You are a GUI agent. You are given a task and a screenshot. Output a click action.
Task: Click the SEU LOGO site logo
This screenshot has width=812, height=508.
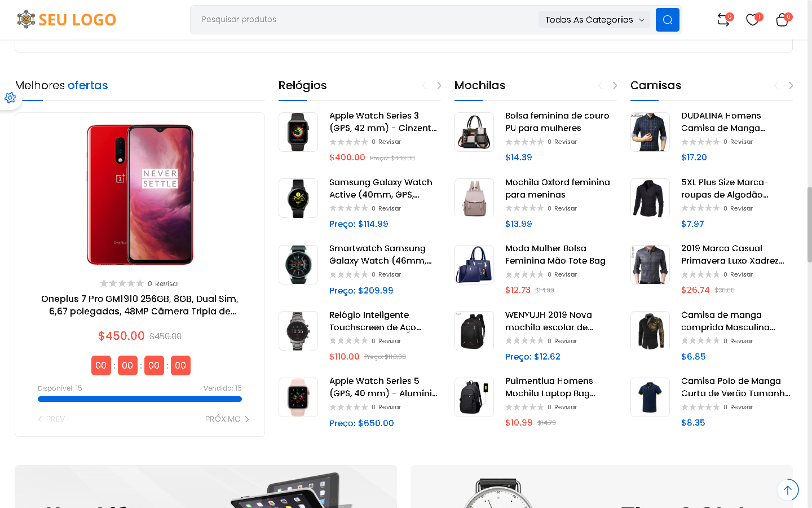[x=67, y=20]
